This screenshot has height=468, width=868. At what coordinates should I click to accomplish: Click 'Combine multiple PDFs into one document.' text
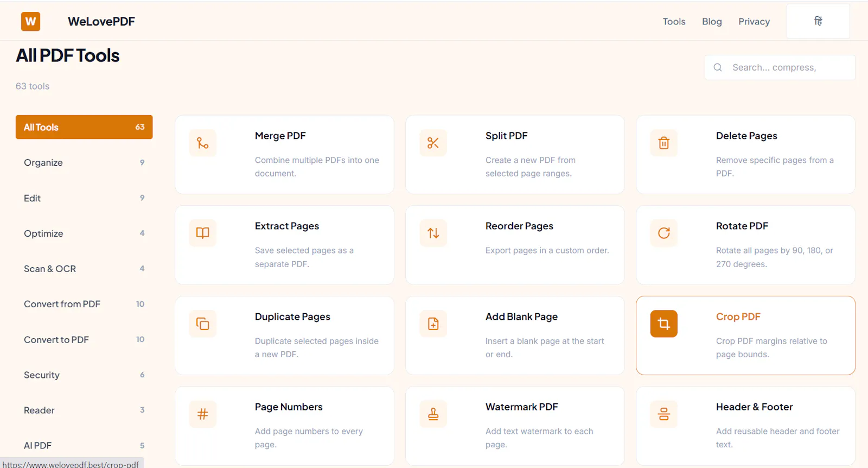coord(317,167)
